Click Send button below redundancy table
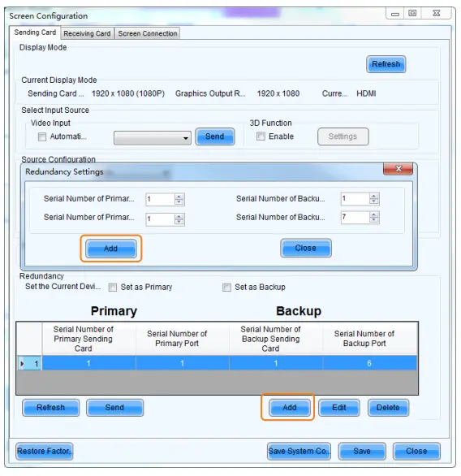Screen dimensions: 461x476 (114, 408)
